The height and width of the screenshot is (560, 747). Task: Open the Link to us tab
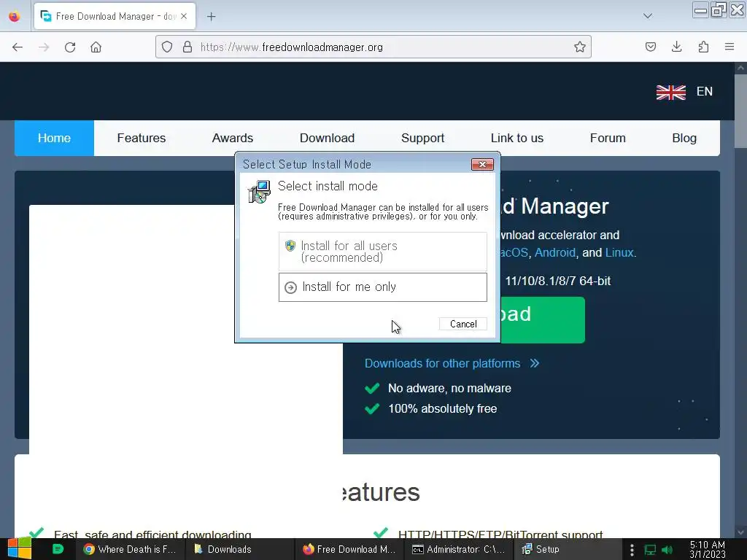click(517, 138)
